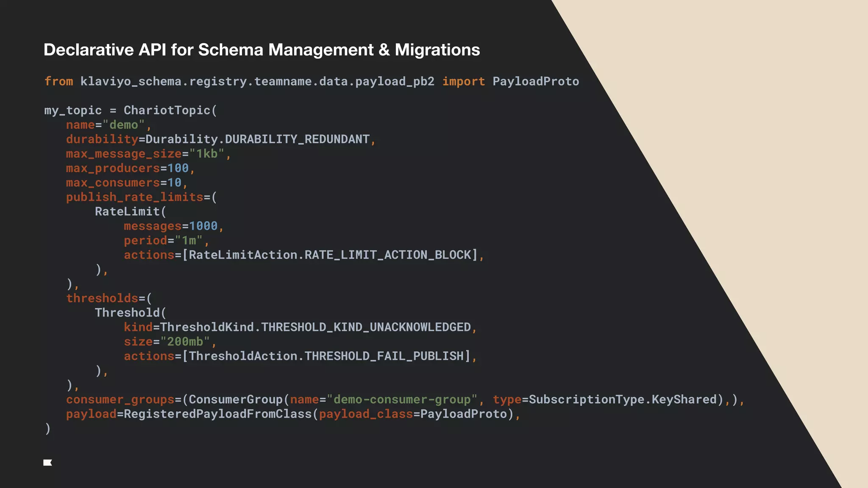Click the RateLimit constructor text
868x488 pixels.
[127, 211]
